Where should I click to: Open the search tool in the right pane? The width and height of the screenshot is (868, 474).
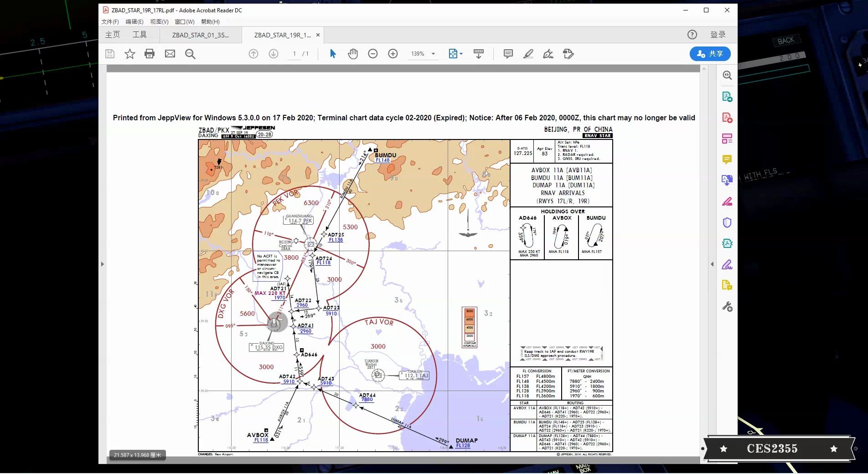727,76
